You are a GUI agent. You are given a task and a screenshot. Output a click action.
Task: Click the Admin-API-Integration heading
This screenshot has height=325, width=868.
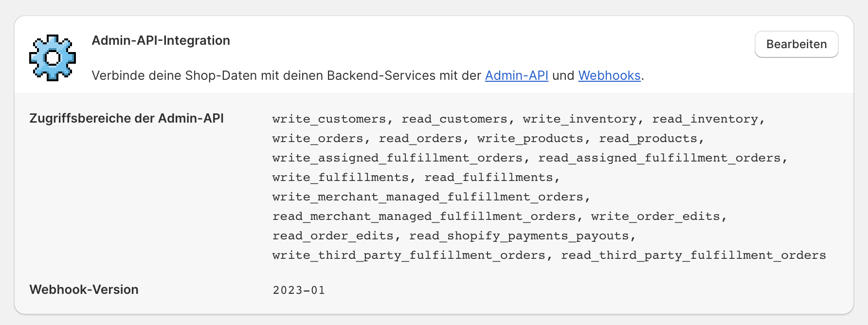(161, 40)
